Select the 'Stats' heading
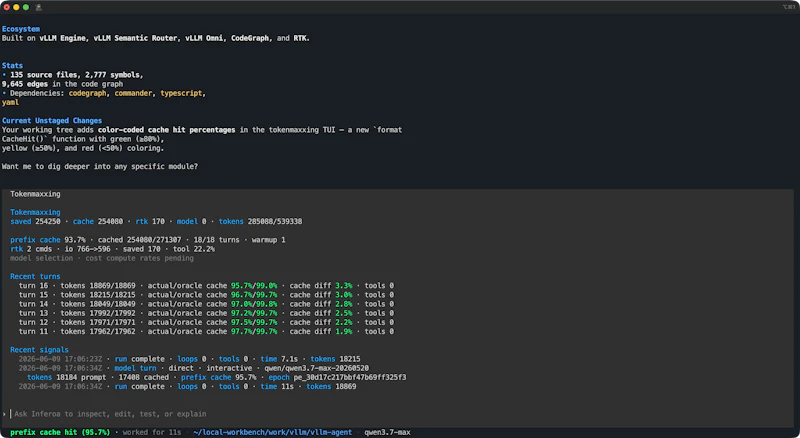The height and width of the screenshot is (438, 800). 12,65
